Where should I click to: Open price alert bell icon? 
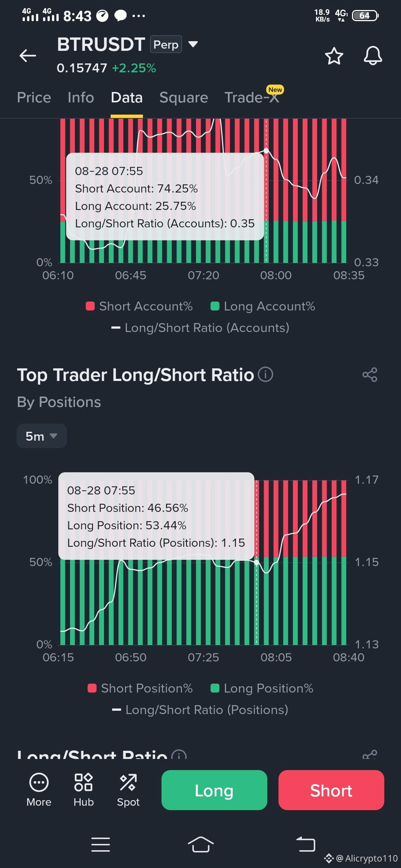pyautogui.click(x=372, y=56)
